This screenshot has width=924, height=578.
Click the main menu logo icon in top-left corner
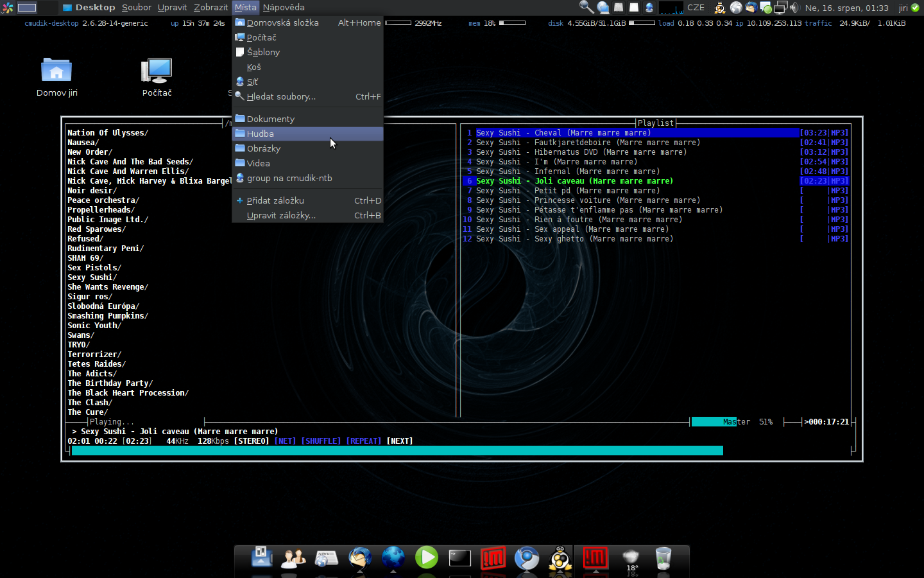click(8, 8)
